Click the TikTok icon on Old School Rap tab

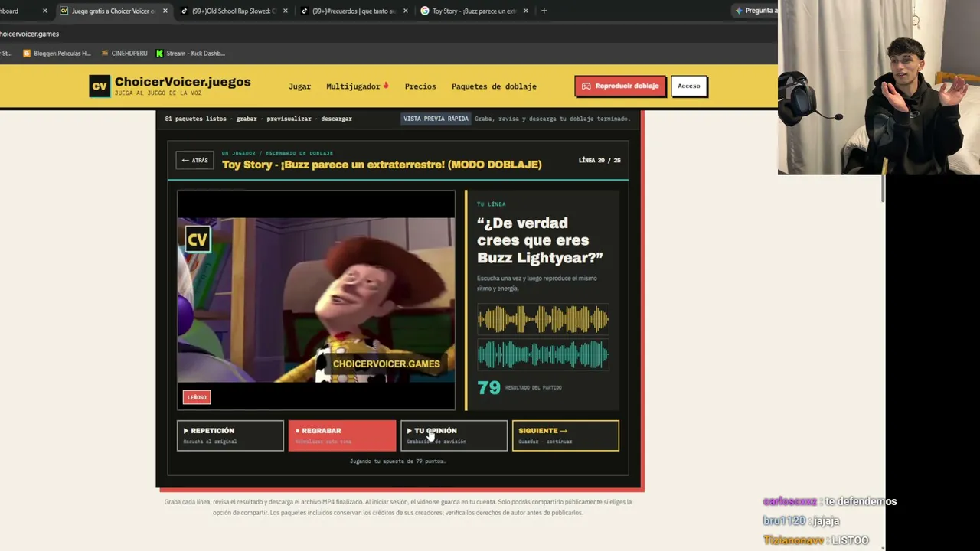185,11
